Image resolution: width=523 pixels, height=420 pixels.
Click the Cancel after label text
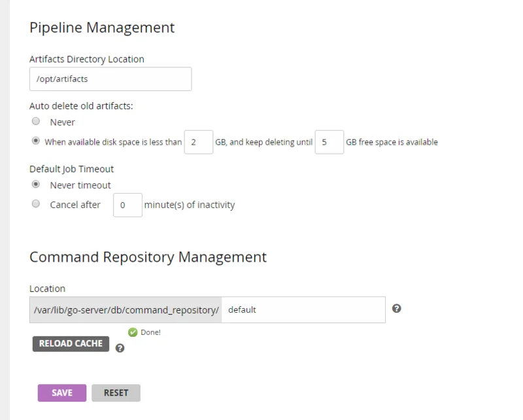[75, 205]
